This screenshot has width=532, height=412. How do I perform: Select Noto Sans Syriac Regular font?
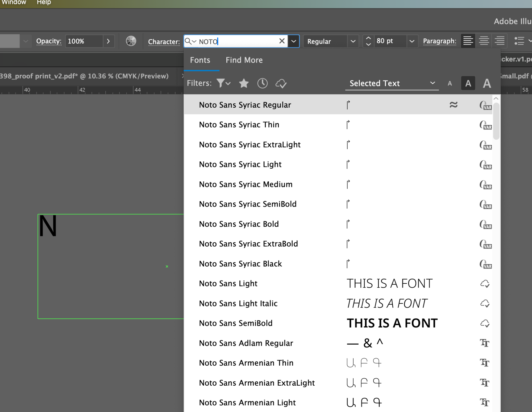tap(338, 105)
